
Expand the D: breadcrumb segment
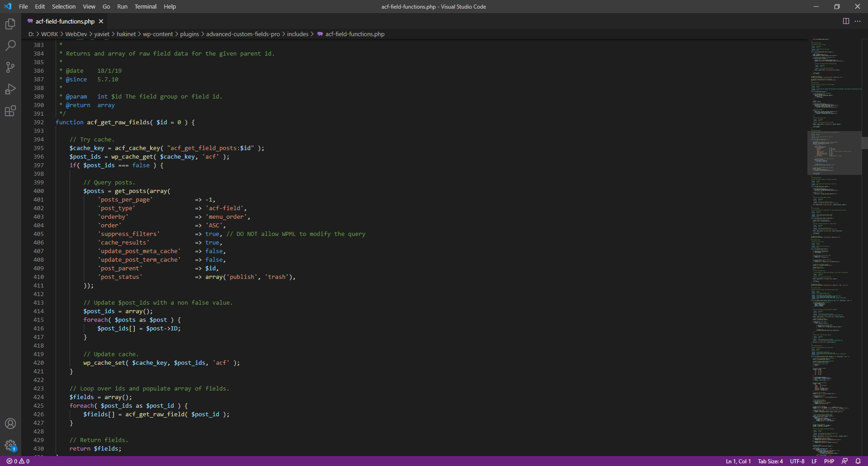pyautogui.click(x=31, y=34)
